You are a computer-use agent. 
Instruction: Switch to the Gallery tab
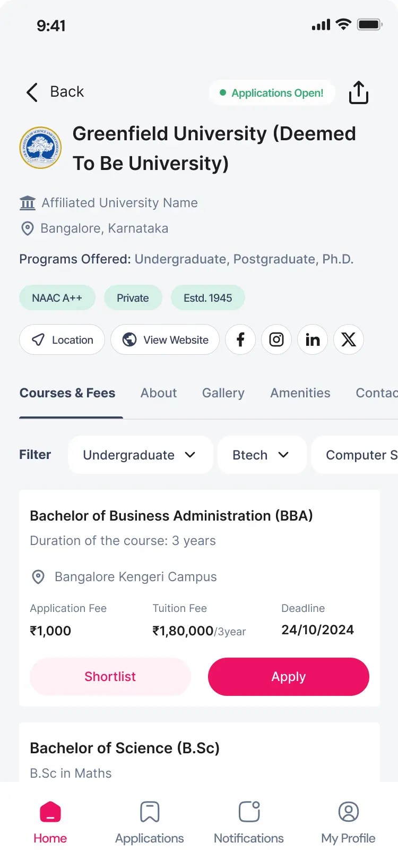[x=223, y=393]
